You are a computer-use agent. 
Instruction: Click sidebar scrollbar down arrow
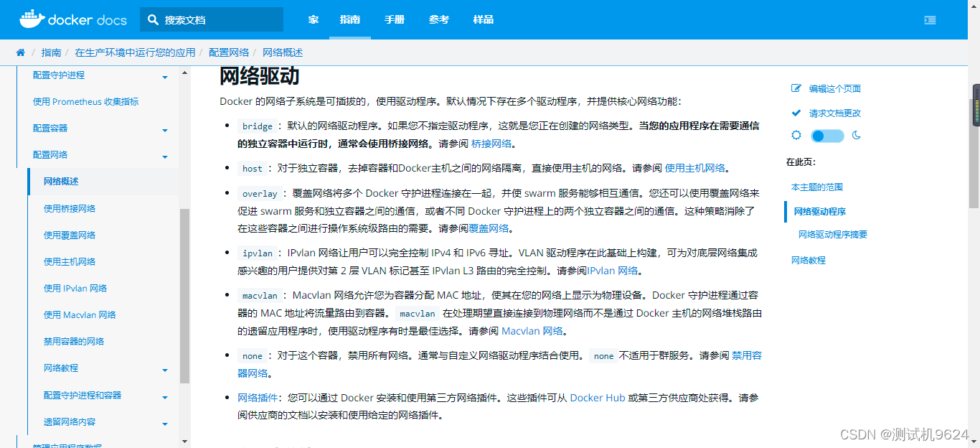coord(184,442)
